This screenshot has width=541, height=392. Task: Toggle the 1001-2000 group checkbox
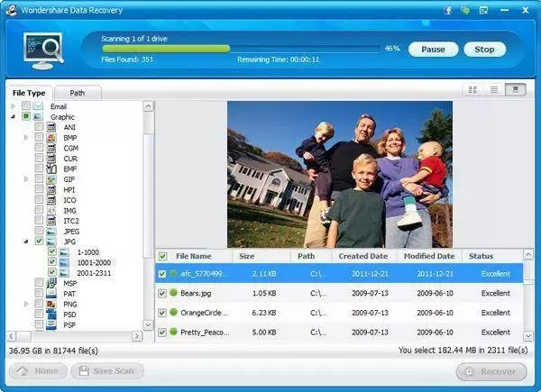click(51, 262)
